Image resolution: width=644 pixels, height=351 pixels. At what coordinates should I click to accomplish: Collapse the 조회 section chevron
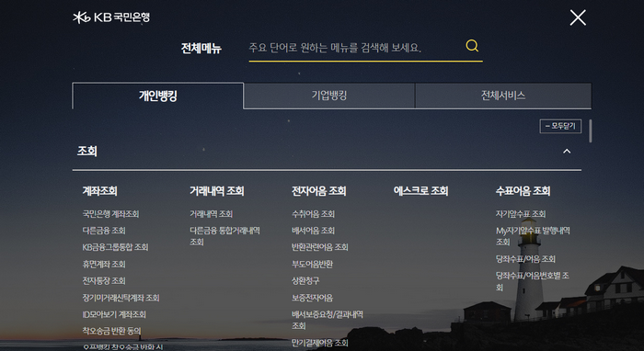[x=567, y=152]
